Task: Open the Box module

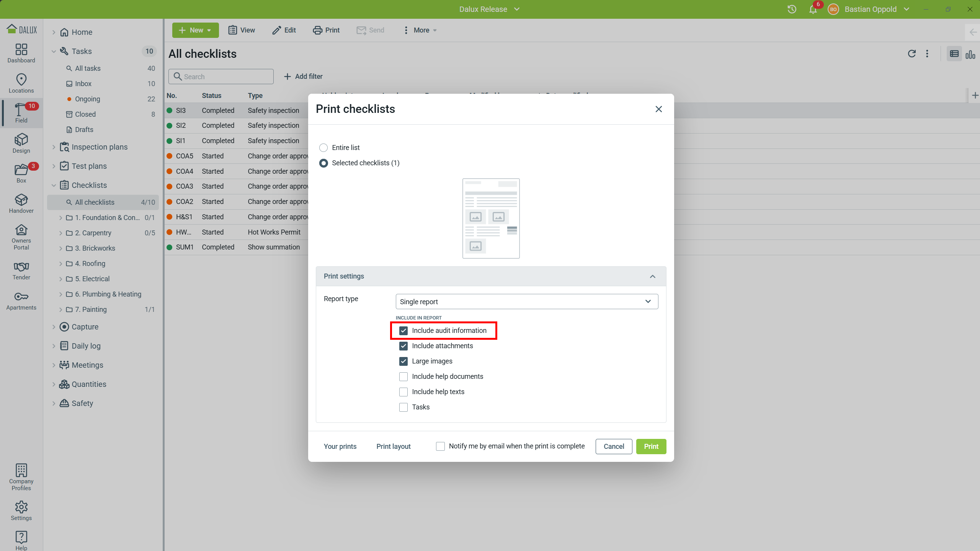Action: tap(21, 173)
